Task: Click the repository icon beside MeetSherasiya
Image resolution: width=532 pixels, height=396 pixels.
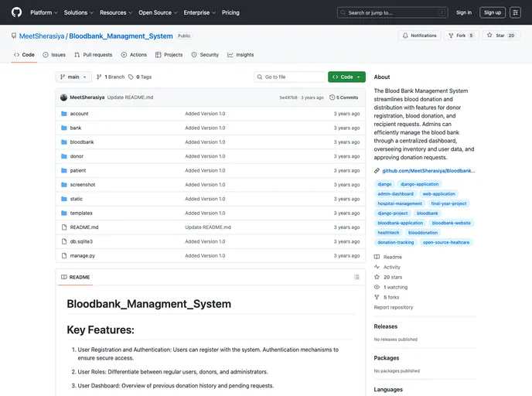Action: point(14,36)
